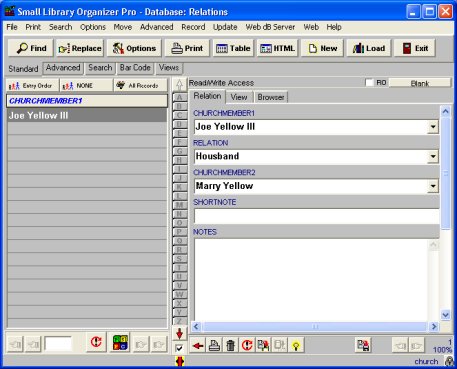Switch to the Search tab
This screenshot has width=457, height=369.
pyautogui.click(x=100, y=68)
